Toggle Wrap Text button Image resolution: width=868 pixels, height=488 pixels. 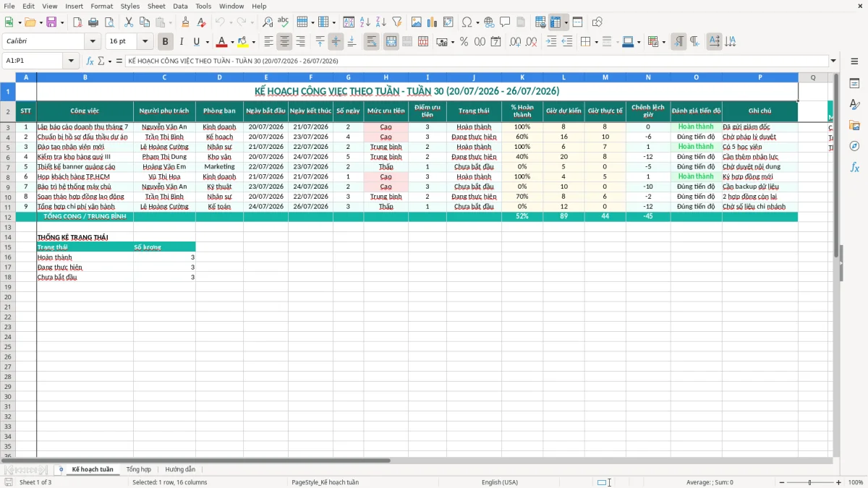(x=372, y=42)
